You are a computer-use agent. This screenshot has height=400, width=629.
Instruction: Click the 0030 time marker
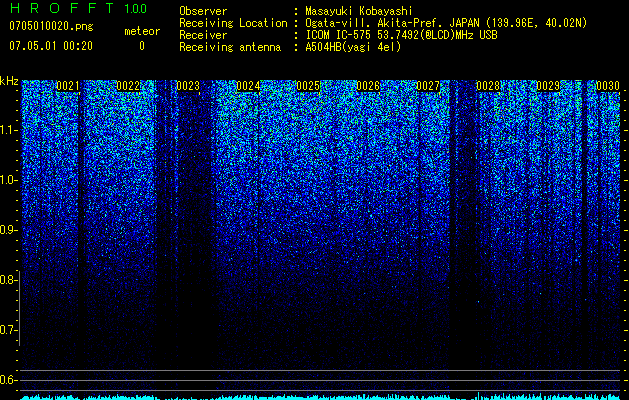point(608,86)
